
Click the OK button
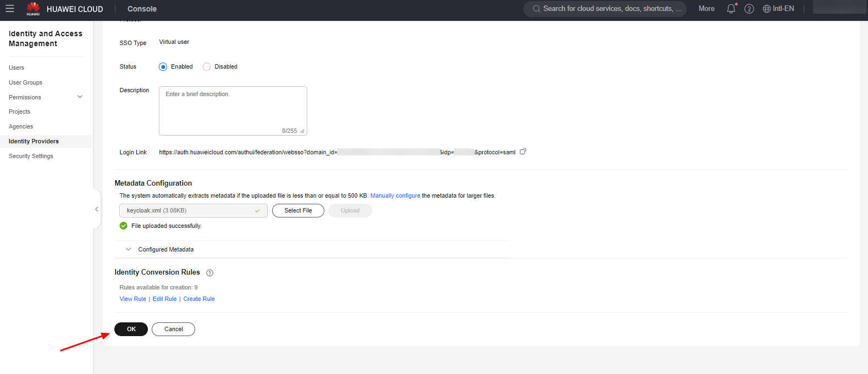[x=131, y=329]
